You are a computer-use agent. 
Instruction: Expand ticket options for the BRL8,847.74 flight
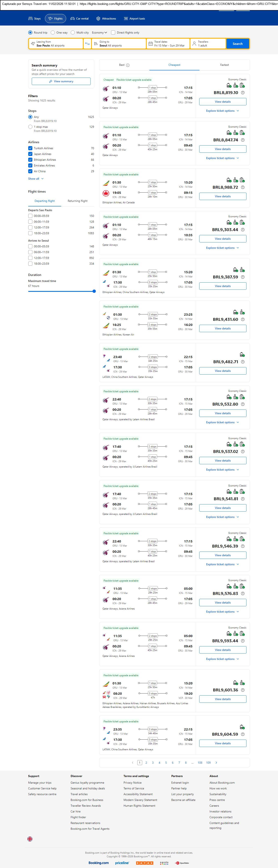click(x=222, y=158)
